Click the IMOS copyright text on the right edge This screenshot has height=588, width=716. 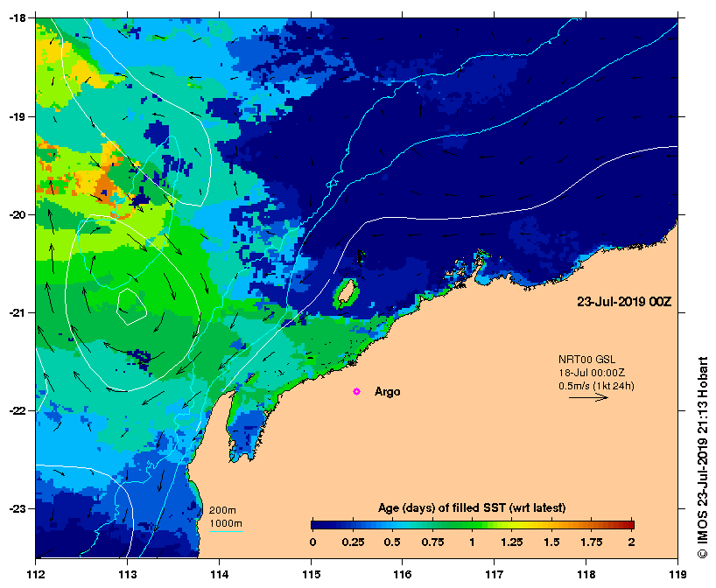(x=703, y=458)
